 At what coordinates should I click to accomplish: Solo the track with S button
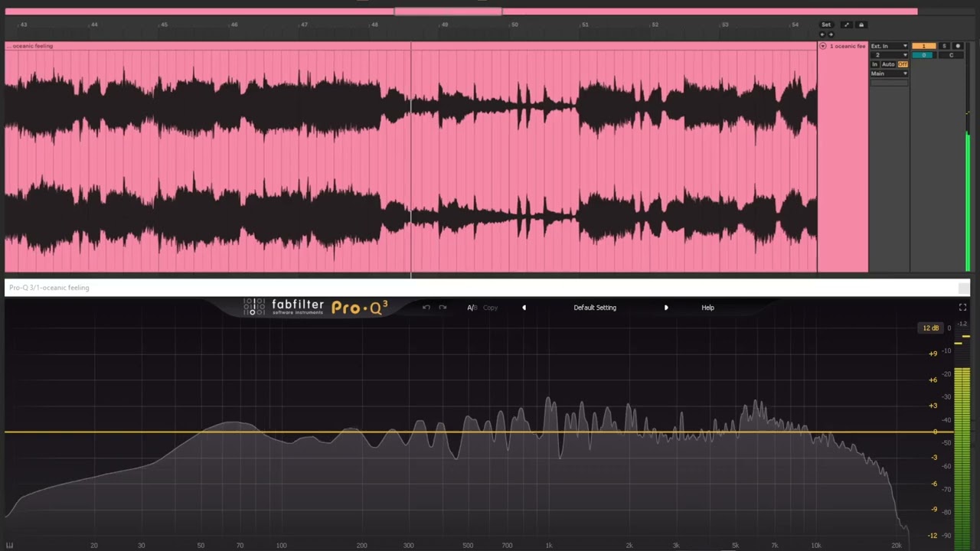point(944,46)
